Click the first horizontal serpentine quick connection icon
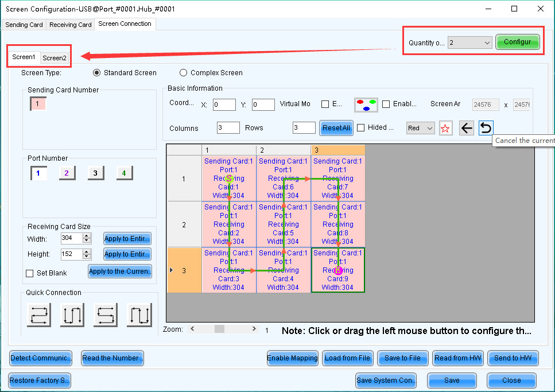555x392 pixels. coord(39,315)
